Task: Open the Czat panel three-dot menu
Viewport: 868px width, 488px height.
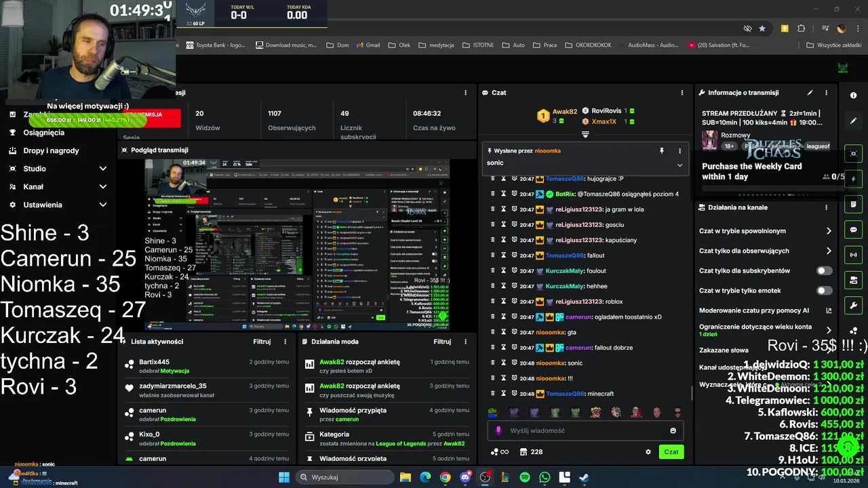Action: coord(682,93)
